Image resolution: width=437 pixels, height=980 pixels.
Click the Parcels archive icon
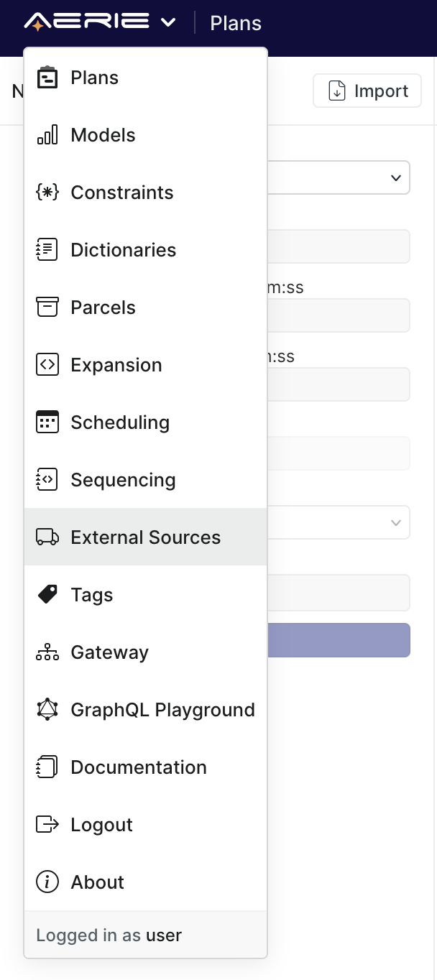47,307
